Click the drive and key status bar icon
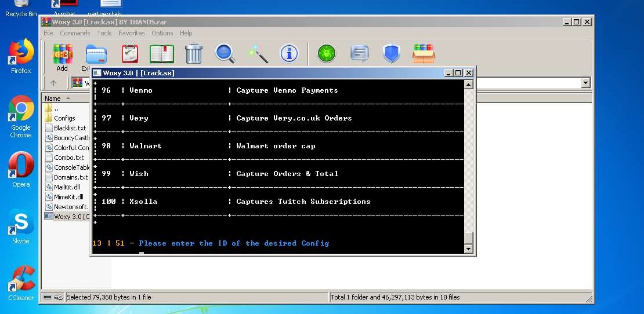Image resolution: width=644 pixels, height=314 pixels. tap(53, 297)
